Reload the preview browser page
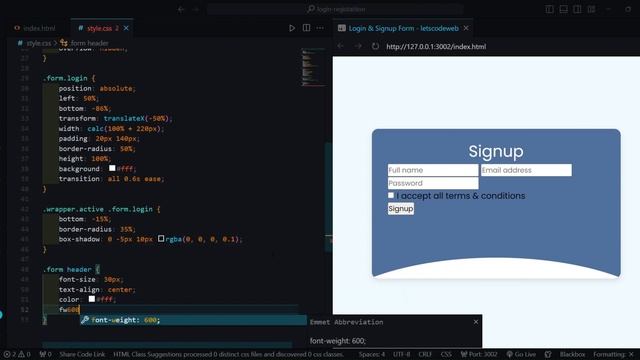This screenshot has width=640, height=360. [x=375, y=46]
